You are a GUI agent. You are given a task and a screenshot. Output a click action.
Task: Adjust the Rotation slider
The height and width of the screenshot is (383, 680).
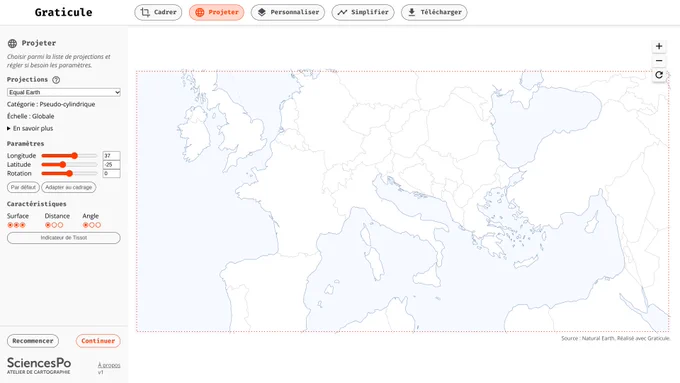[x=69, y=173]
